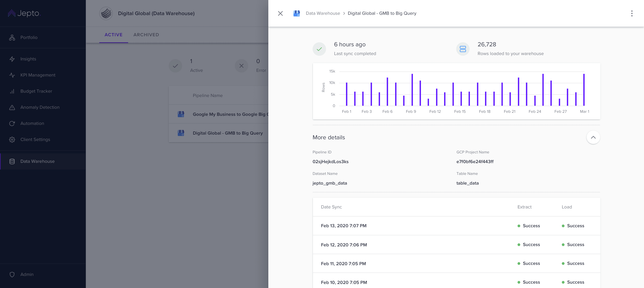This screenshot has width=644, height=288.
Task: Switch to the ACTIVE tab
Action: [x=114, y=35]
